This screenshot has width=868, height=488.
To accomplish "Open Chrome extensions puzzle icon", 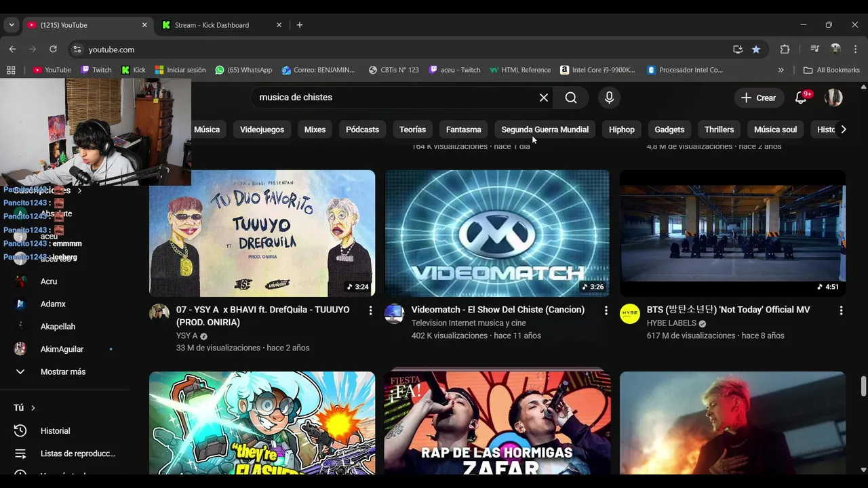I will (x=785, y=49).
